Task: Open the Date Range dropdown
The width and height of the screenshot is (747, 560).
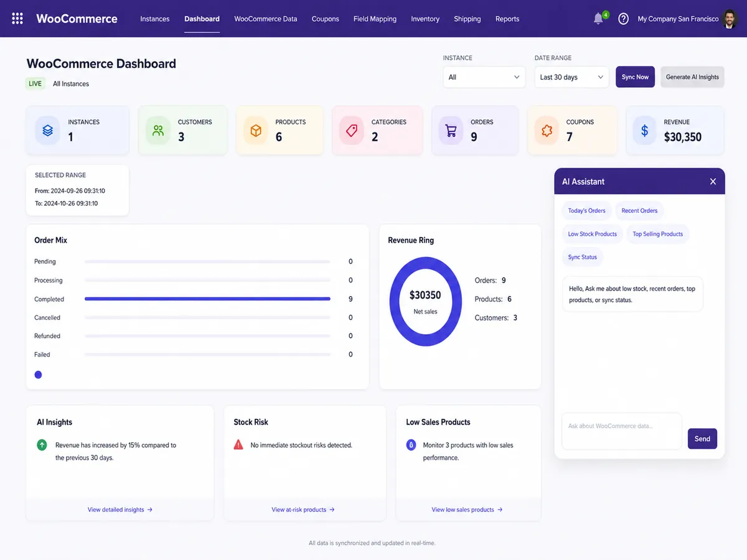Action: 571,77
